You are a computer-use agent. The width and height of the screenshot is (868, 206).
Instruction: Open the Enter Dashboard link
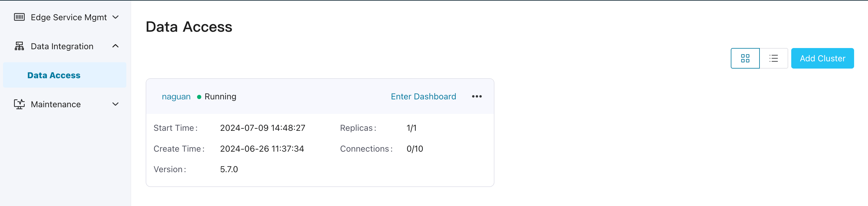[423, 97]
